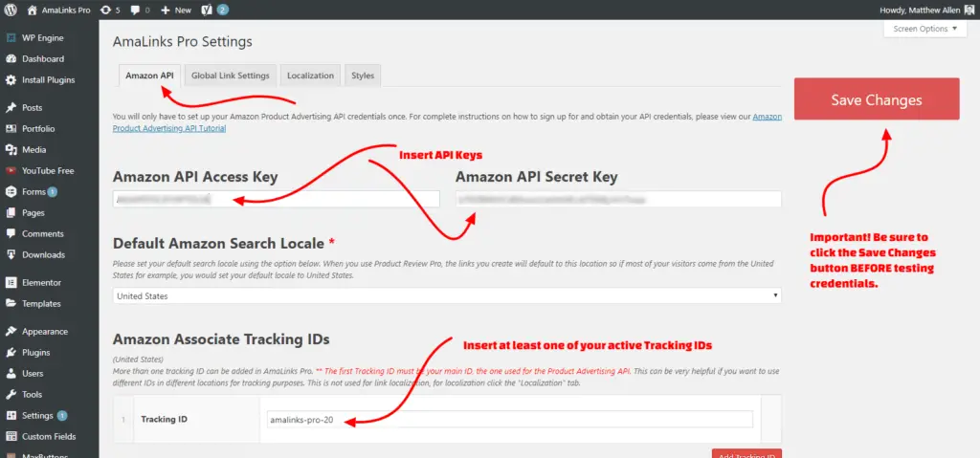Image resolution: width=980 pixels, height=458 pixels.
Task: Click the Pages sidebar icon
Action: [x=11, y=212]
